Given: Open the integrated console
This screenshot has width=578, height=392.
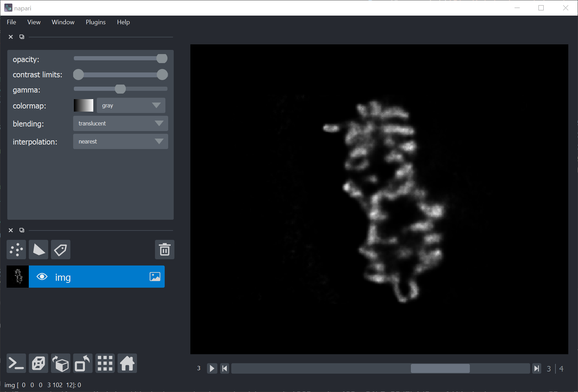Looking at the screenshot, I should click(x=16, y=363).
